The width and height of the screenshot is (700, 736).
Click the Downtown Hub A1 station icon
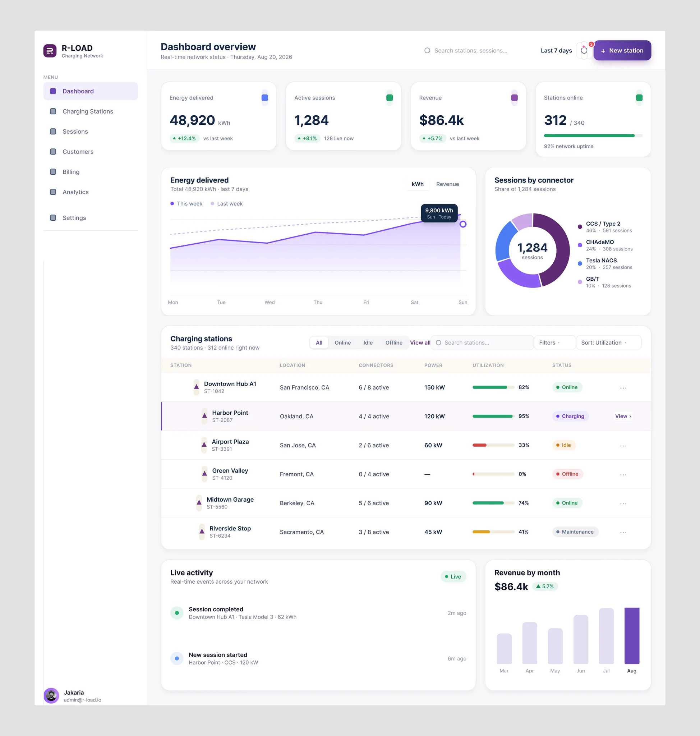[x=196, y=387]
